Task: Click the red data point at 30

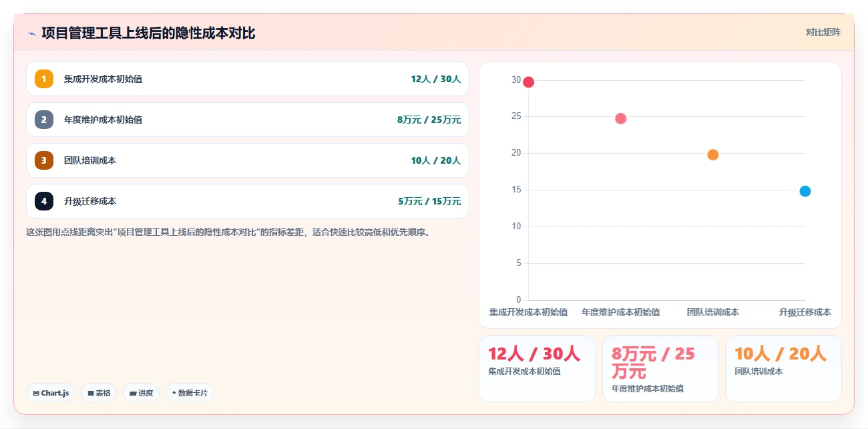Action: pyautogui.click(x=528, y=82)
